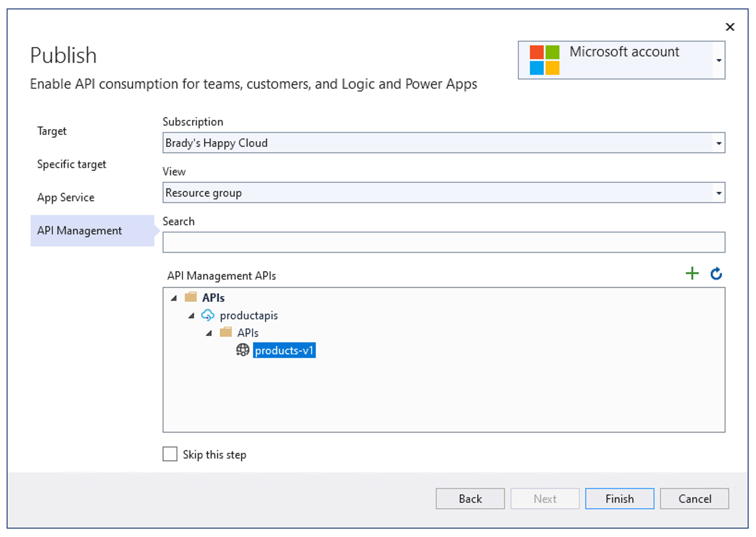Click the folder icon next to top-level APIs
This screenshot has height=537, width=756.
(x=191, y=297)
